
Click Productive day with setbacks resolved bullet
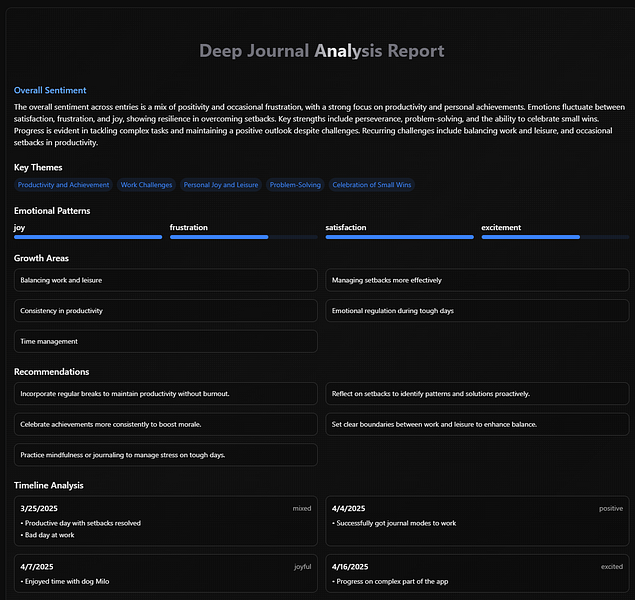pyautogui.click(x=81, y=523)
